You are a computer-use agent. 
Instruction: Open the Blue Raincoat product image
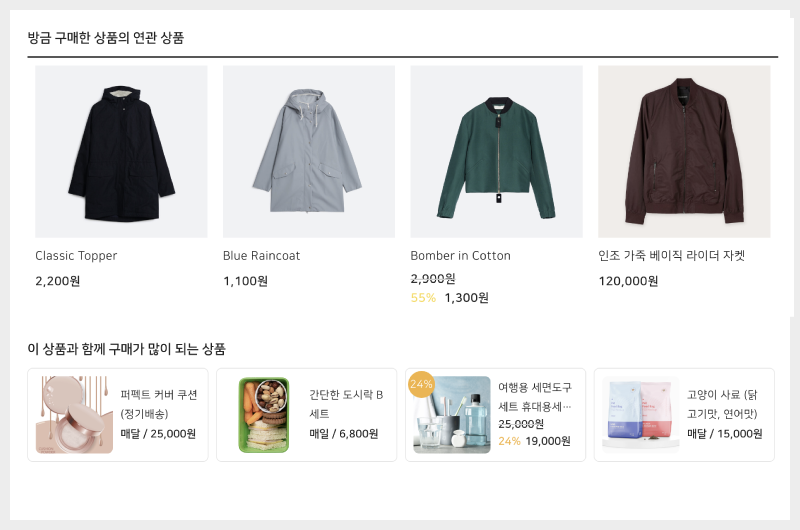click(309, 152)
